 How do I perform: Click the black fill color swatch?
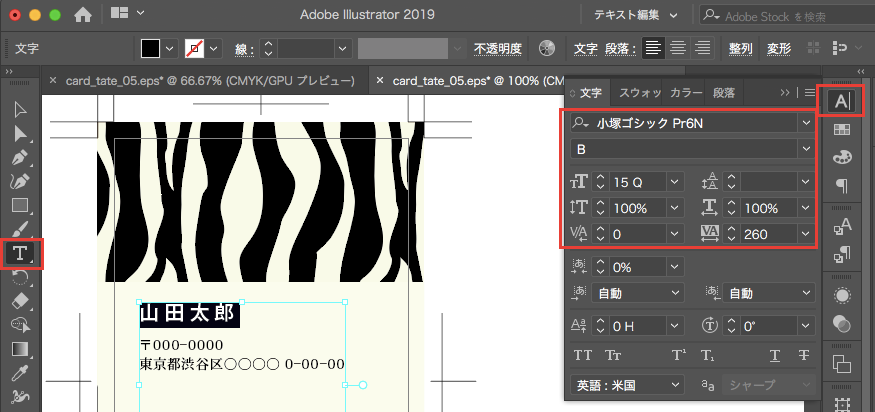151,49
